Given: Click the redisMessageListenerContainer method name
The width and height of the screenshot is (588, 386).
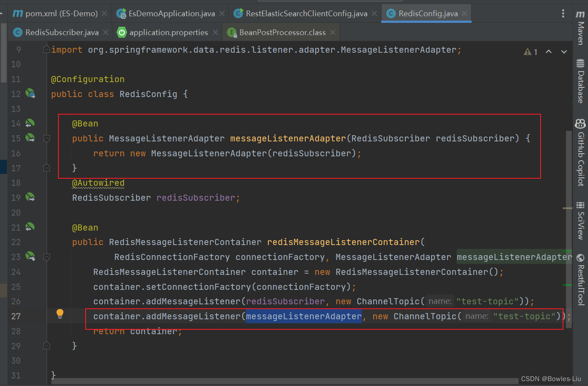Looking at the screenshot, I should tap(343, 242).
